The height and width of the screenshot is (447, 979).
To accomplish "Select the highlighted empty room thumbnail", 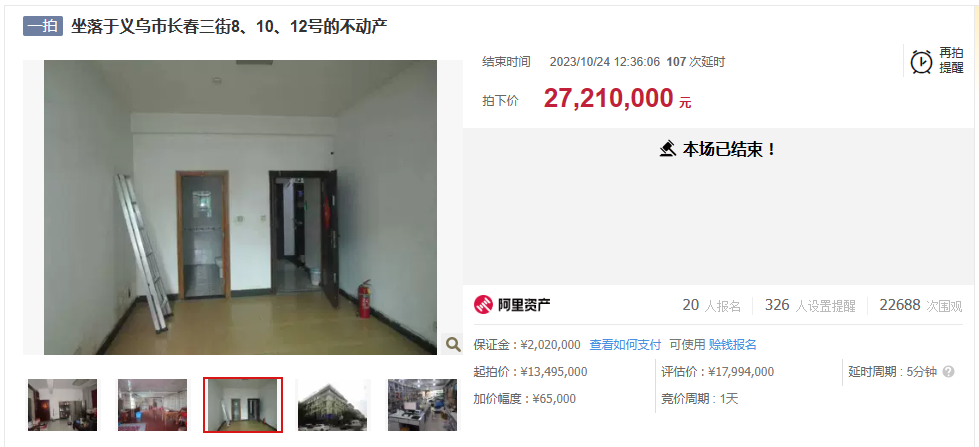I will [x=243, y=405].
